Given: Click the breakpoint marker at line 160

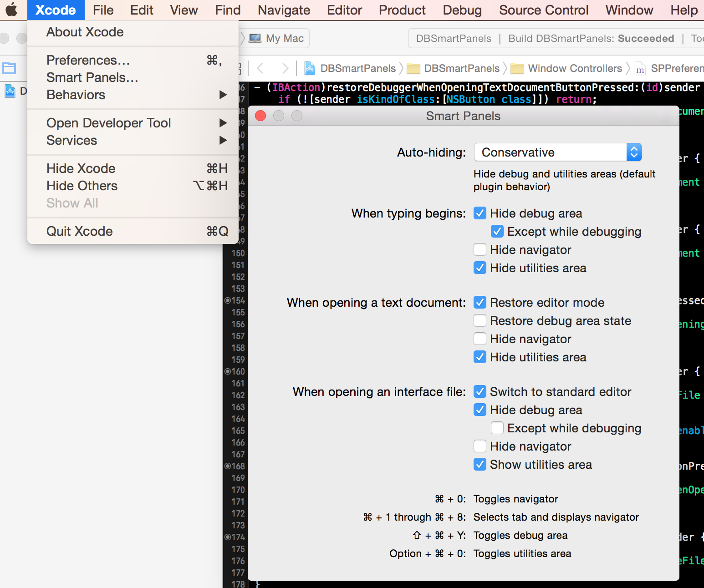Looking at the screenshot, I should (x=227, y=371).
